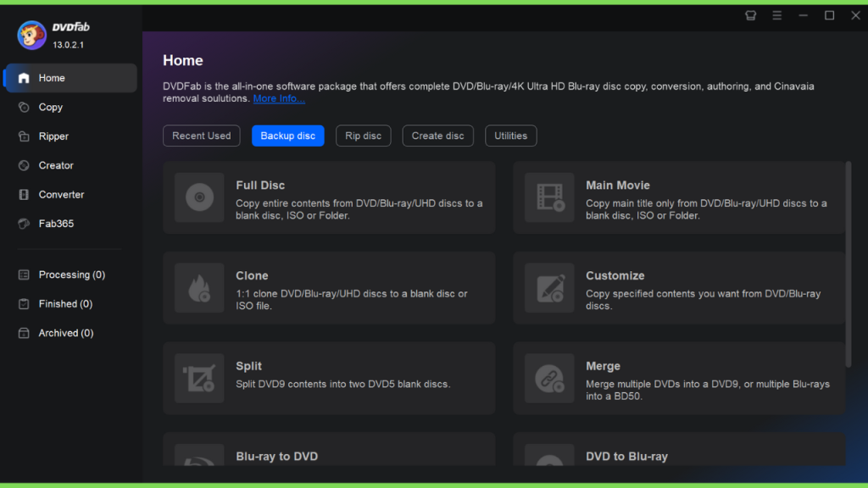
Task: Click the Clone flame icon
Action: pos(199,288)
